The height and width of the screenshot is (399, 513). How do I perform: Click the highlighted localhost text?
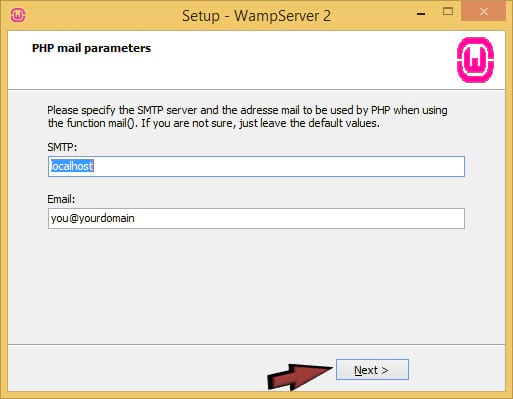[72, 166]
